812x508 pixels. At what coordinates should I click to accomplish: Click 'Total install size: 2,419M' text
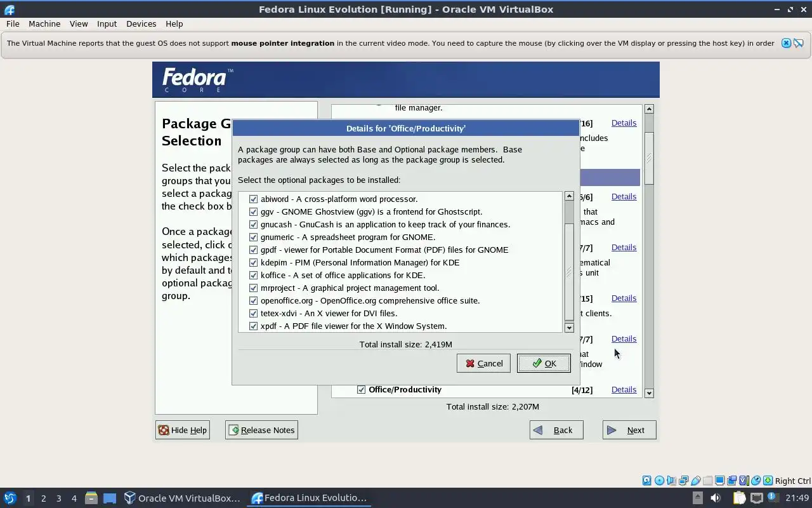pos(405,344)
